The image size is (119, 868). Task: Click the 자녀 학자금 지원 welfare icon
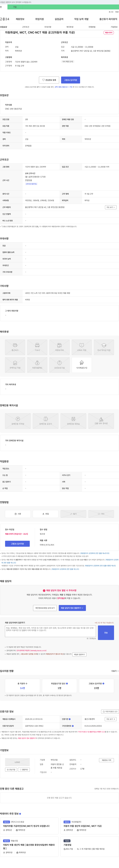point(104,347)
